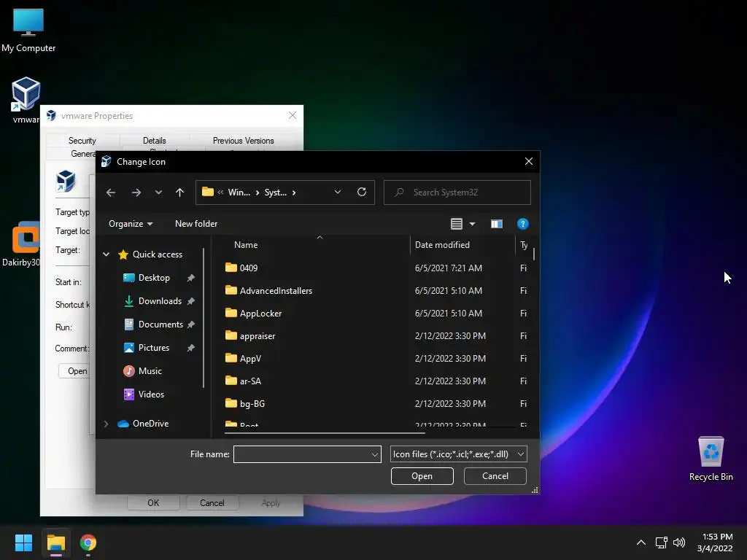747x560 pixels.
Task: Select the AppV folder
Action: coord(250,359)
